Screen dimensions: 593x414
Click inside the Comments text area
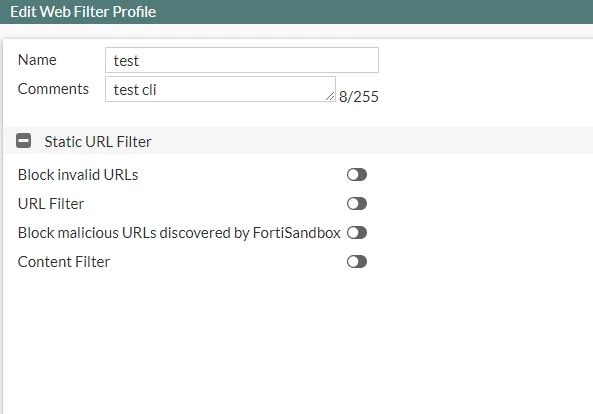tap(220, 89)
